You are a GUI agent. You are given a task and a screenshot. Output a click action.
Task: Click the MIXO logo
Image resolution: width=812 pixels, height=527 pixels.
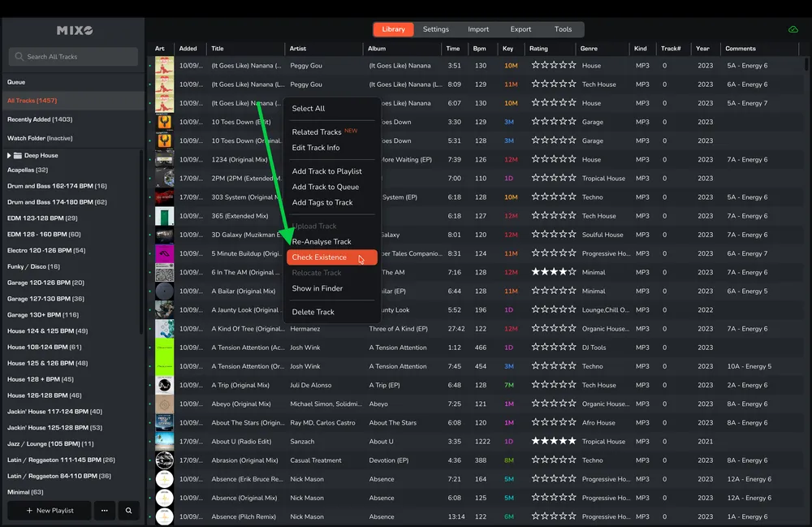click(75, 31)
